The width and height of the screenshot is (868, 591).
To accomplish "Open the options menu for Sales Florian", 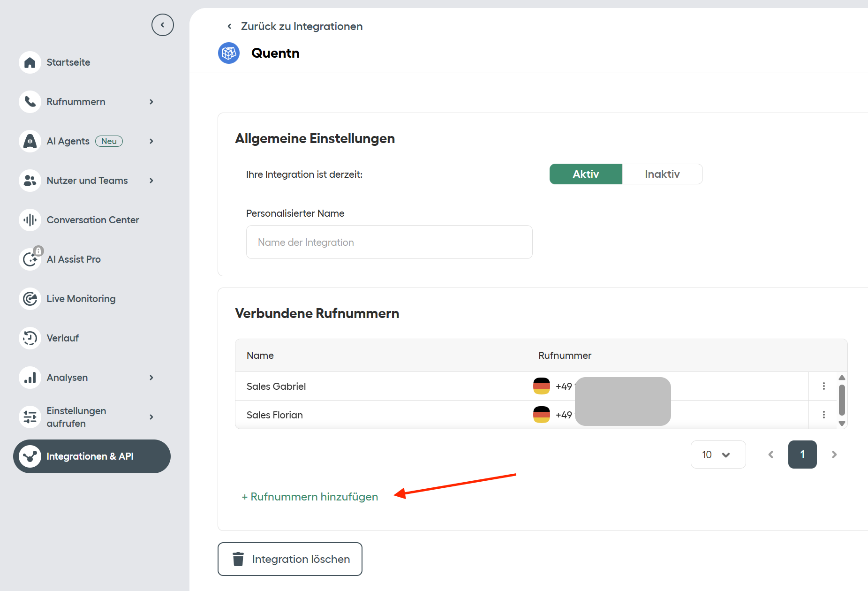I will tap(823, 415).
